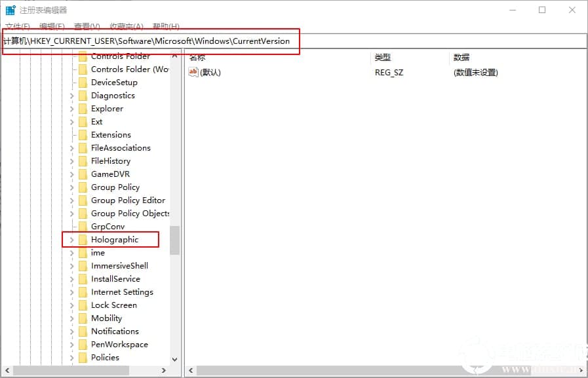This screenshot has height=378, width=588.
Task: Click the GameDVR folder icon
Action: (x=83, y=174)
